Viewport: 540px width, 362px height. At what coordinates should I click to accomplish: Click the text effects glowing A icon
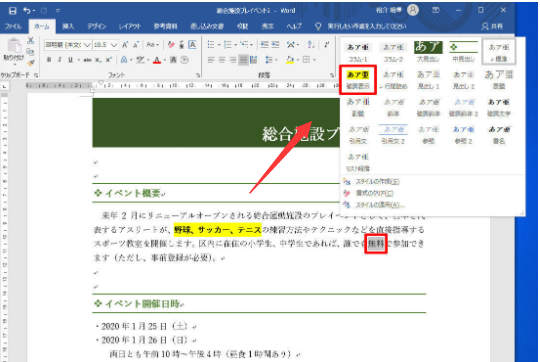click(124, 60)
